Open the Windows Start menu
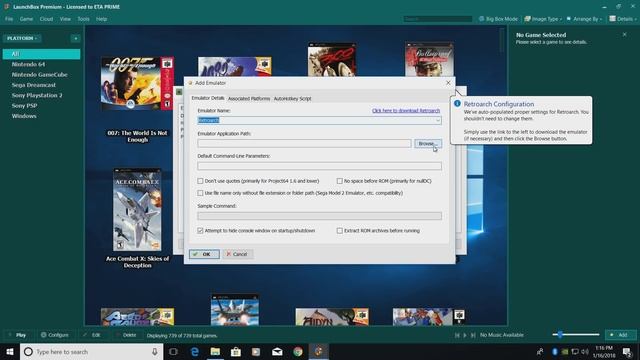This screenshot has height=360, width=640. [x=10, y=351]
